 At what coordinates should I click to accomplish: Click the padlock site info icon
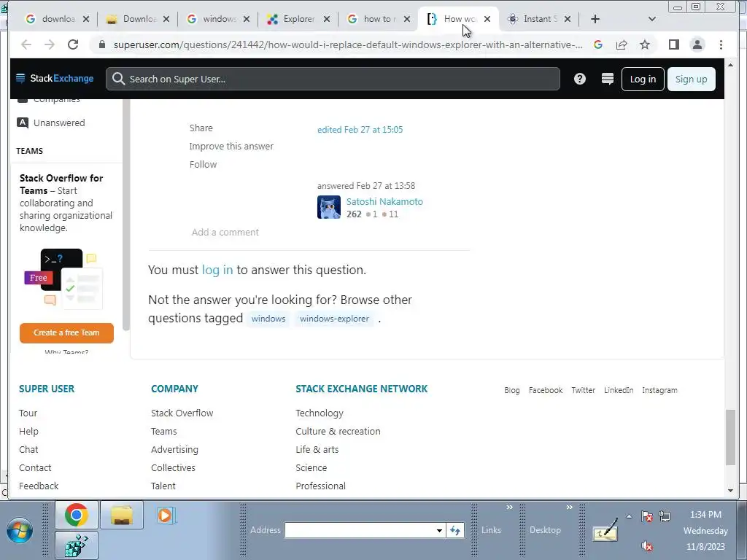coord(101,44)
